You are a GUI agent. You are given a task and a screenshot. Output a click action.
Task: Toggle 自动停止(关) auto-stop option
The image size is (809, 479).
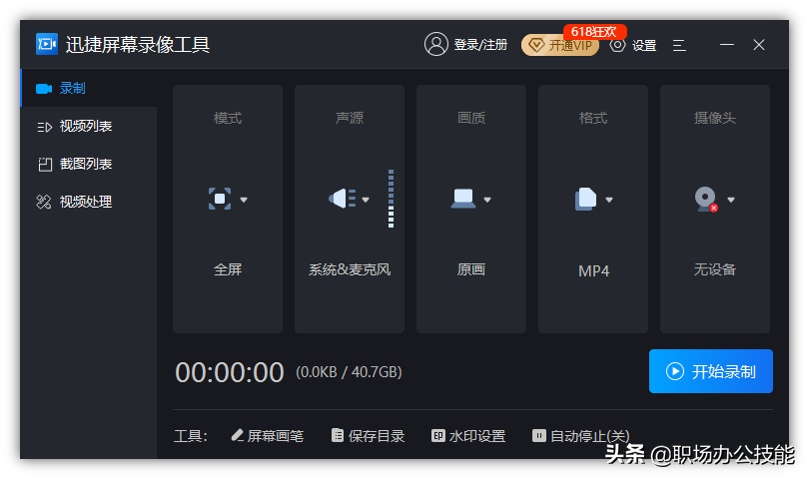click(x=581, y=436)
